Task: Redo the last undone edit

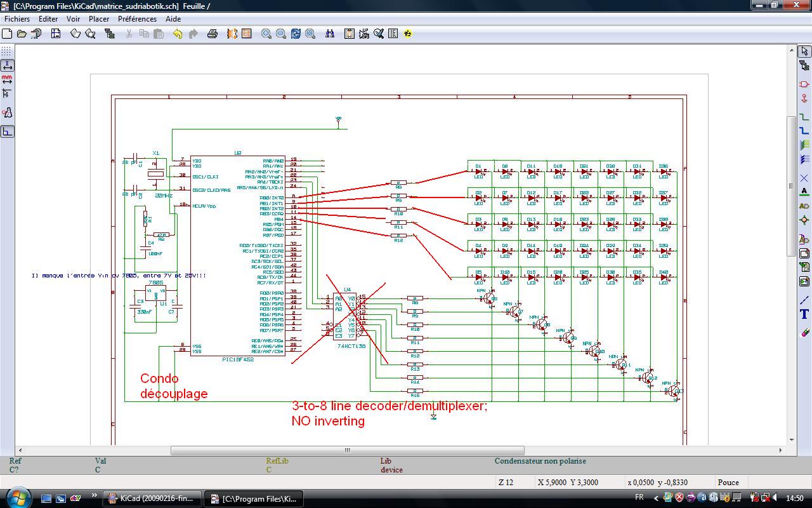Action: click(193, 34)
